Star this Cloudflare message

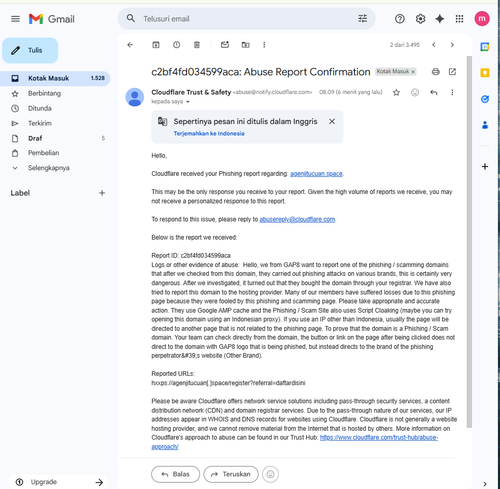point(396,93)
